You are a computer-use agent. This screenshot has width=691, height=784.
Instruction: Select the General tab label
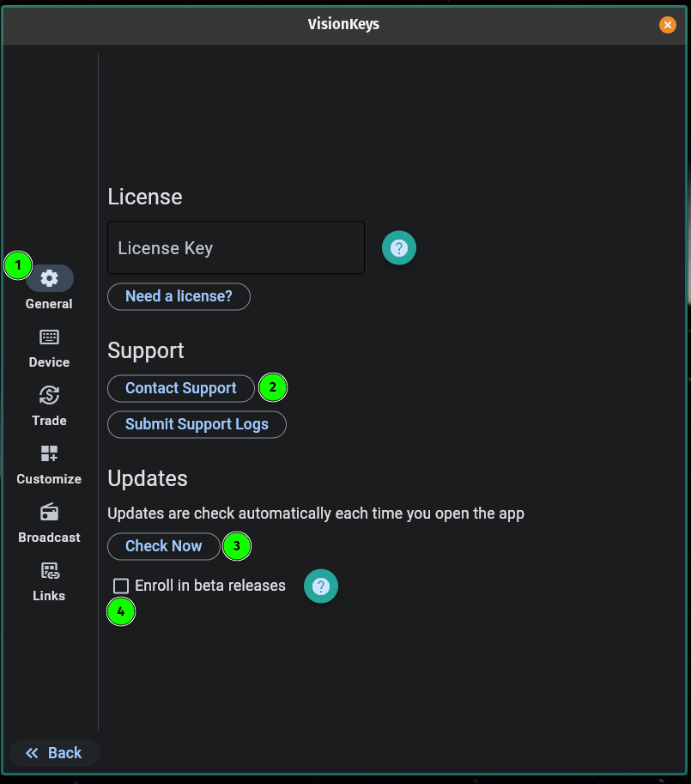click(49, 304)
